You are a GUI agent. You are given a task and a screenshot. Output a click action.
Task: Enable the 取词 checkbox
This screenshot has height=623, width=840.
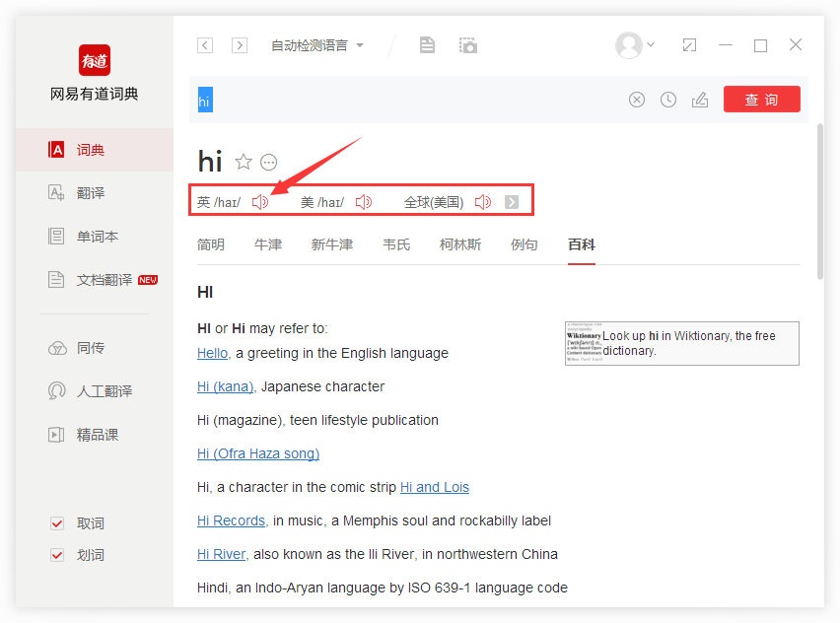[57, 523]
